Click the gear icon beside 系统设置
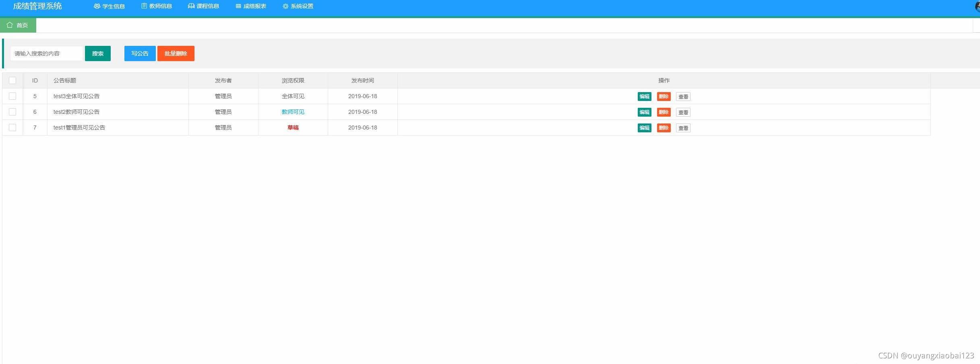This screenshot has width=980, height=364. pos(285,6)
